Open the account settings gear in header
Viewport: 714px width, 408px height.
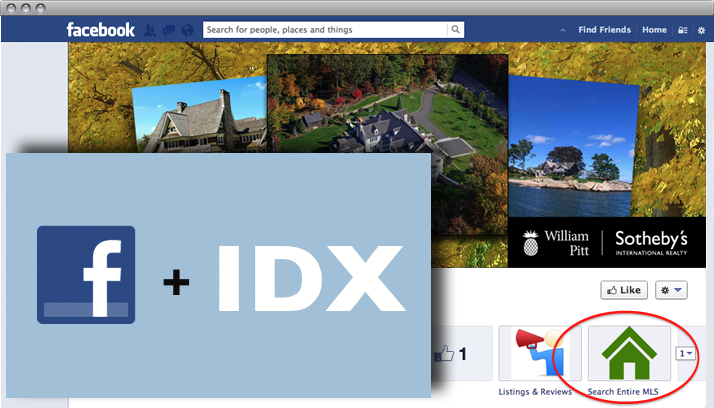701,30
